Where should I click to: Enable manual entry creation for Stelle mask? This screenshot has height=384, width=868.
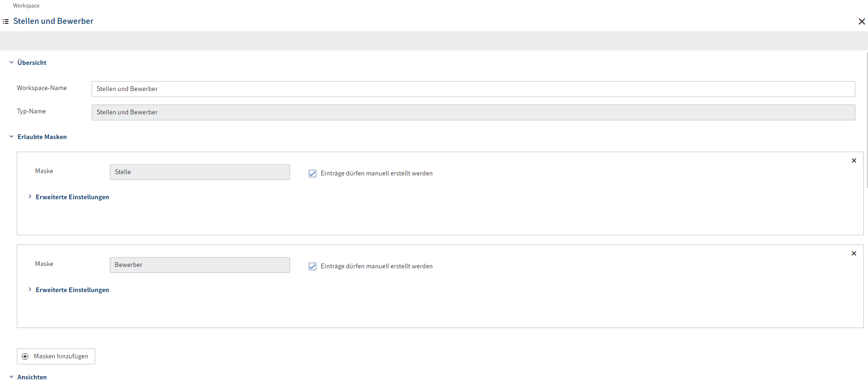click(312, 173)
